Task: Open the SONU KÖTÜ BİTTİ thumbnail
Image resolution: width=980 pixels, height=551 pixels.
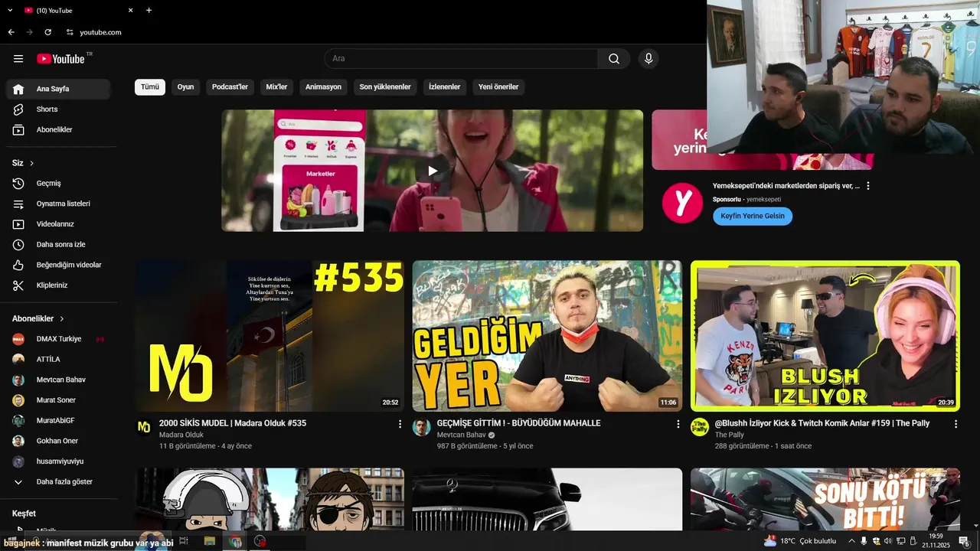Action: point(825,499)
